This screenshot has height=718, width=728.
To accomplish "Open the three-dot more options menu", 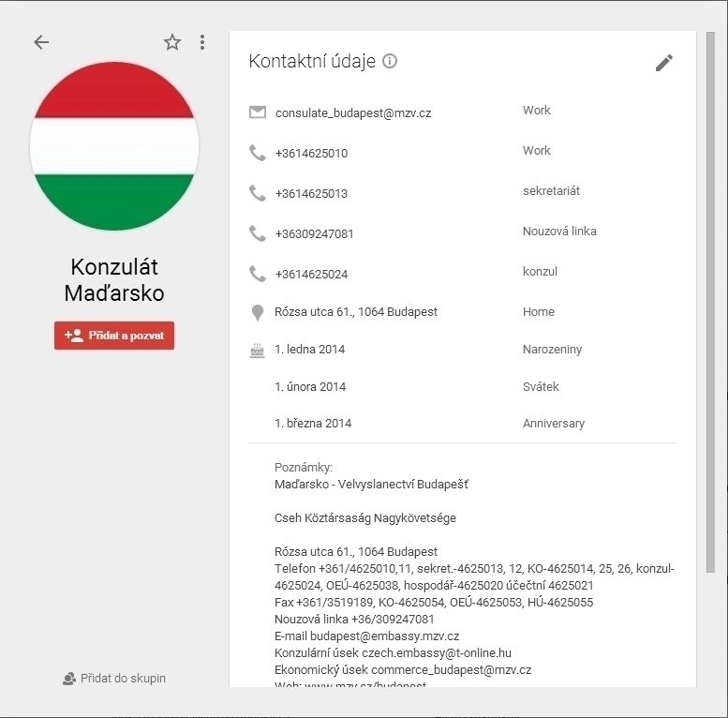I will tap(202, 42).
